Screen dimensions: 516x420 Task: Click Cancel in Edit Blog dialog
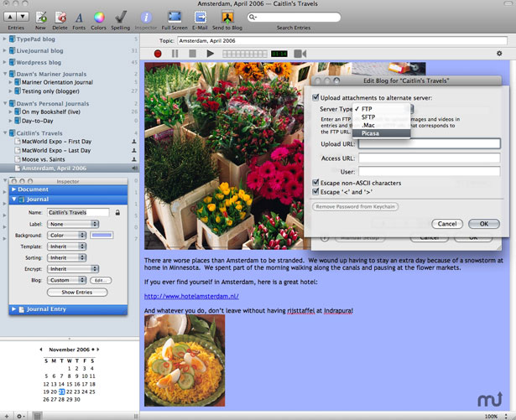447,224
